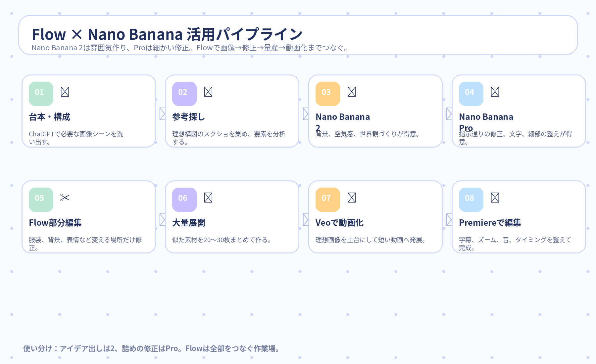Click arrow between 参考探し and Nano Banana 2
This screenshot has height=364, width=596.
(306, 114)
